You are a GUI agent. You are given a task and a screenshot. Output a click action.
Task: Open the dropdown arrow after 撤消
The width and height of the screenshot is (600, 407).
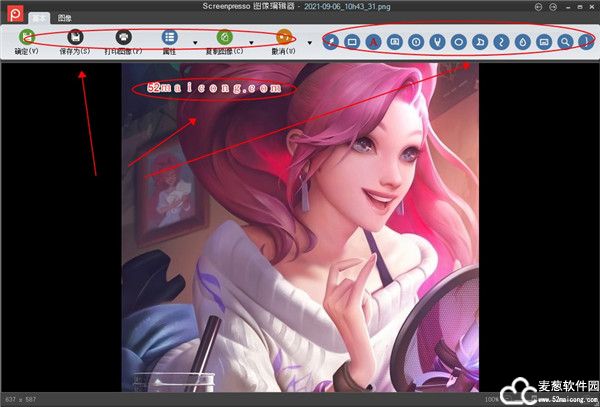(310, 43)
